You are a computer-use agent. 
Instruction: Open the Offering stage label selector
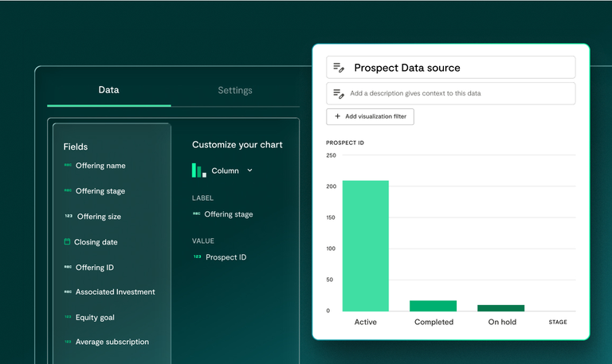(x=228, y=214)
